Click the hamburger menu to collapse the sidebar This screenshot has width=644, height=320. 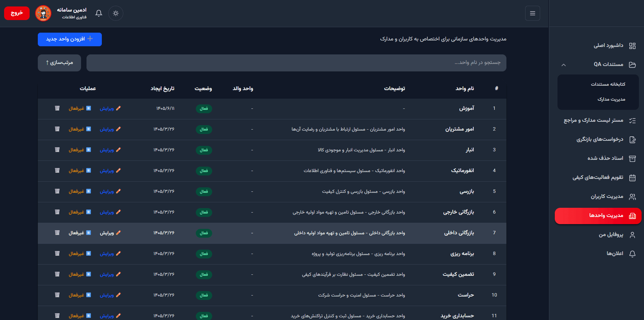[533, 13]
